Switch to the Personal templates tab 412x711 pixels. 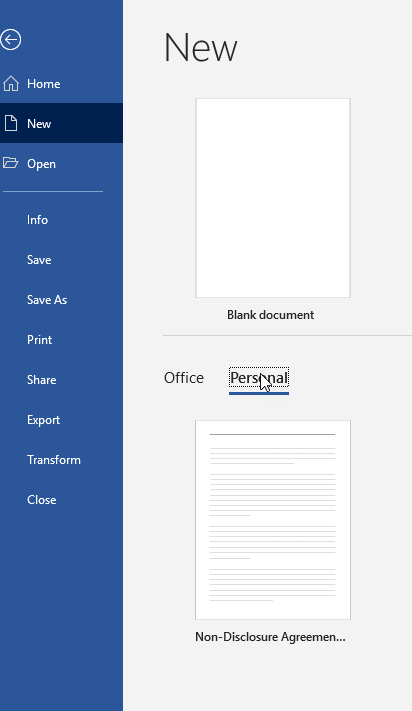pyautogui.click(x=259, y=378)
